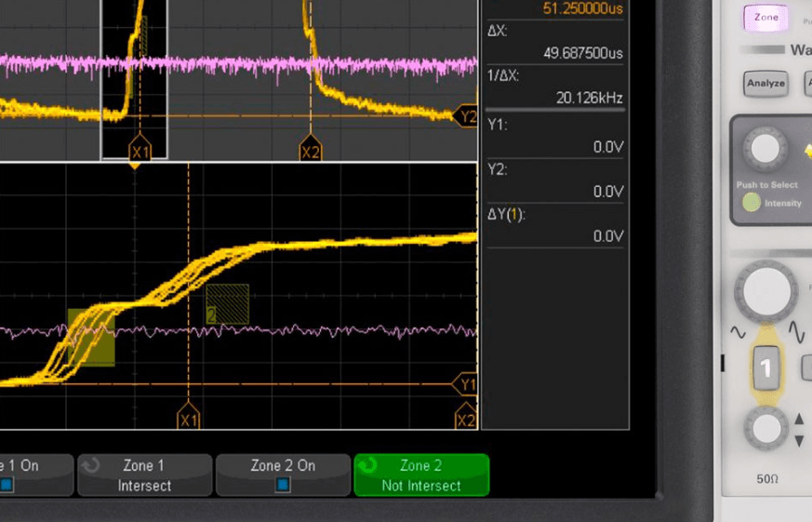Click the 1/ΔX value 20.126kHz
The width and height of the screenshot is (812, 522).
[590, 98]
